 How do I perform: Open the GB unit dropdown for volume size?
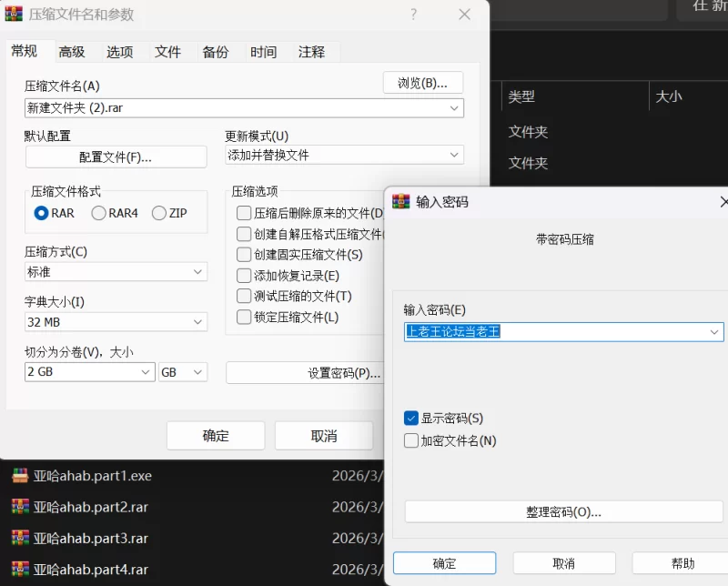(x=183, y=372)
